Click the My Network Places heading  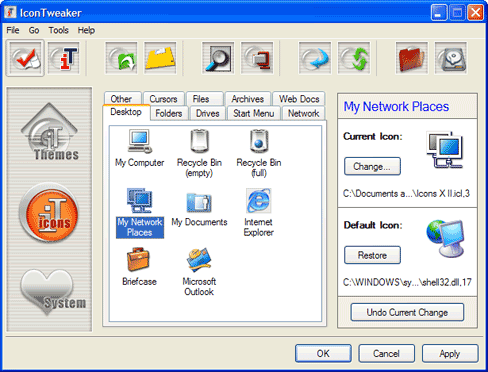coord(396,107)
